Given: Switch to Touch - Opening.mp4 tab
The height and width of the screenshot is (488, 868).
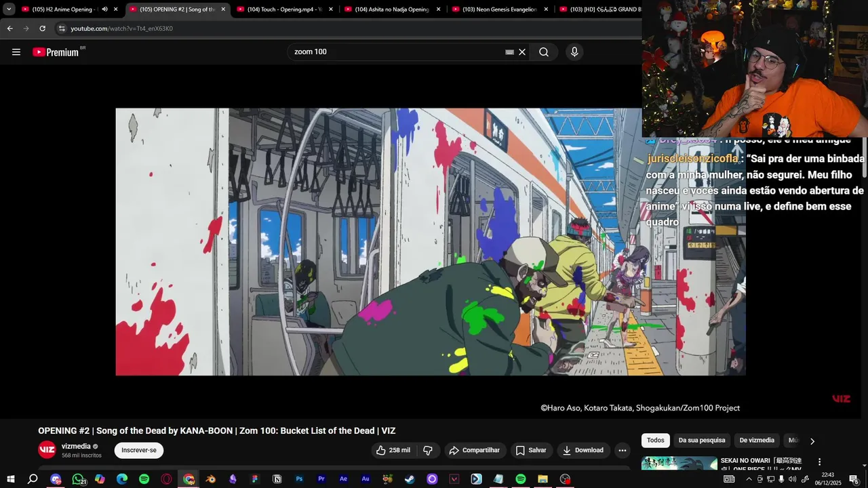Looking at the screenshot, I should (284, 9).
